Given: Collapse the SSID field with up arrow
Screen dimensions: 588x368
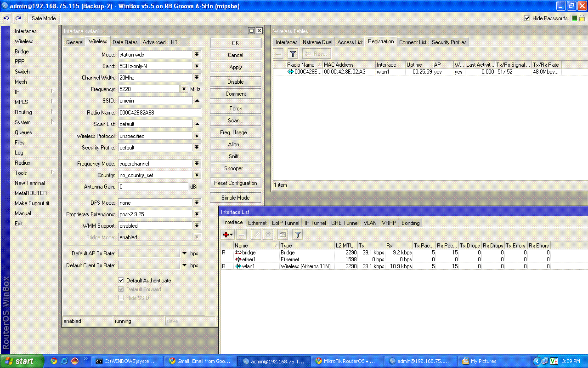Looking at the screenshot, I should tap(197, 101).
